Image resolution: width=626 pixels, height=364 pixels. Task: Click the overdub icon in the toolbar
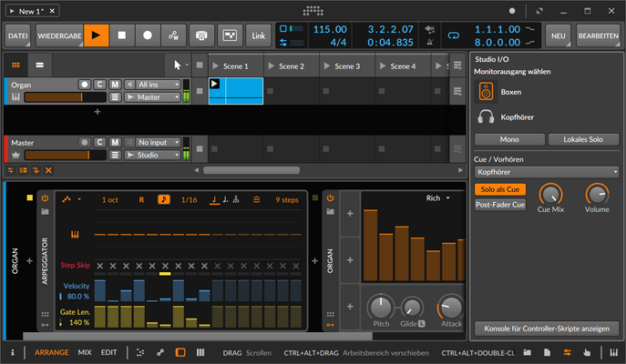tap(201, 35)
